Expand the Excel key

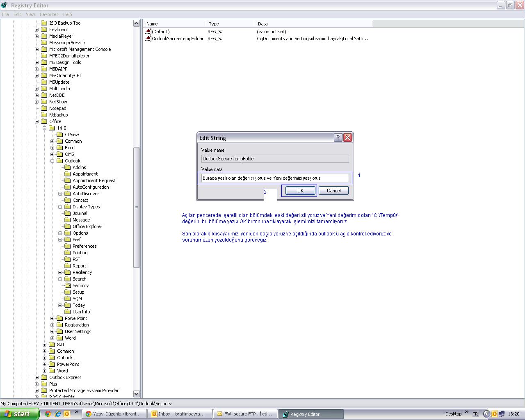[x=52, y=148]
